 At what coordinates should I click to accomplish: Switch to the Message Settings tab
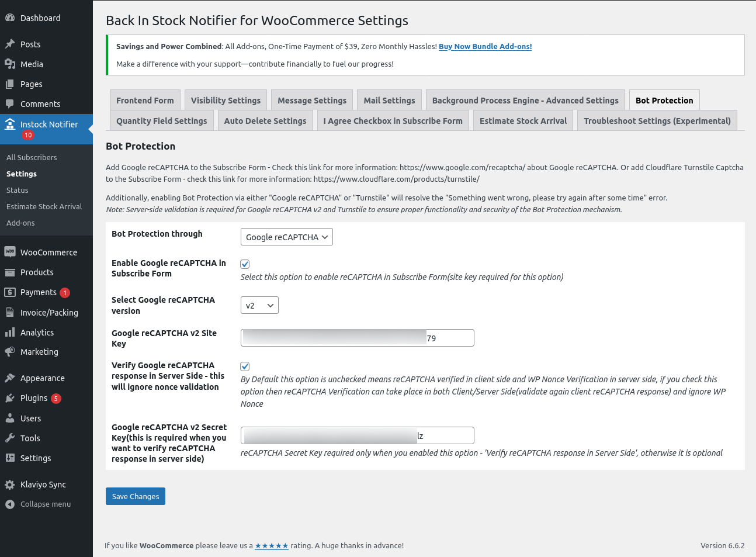(312, 100)
